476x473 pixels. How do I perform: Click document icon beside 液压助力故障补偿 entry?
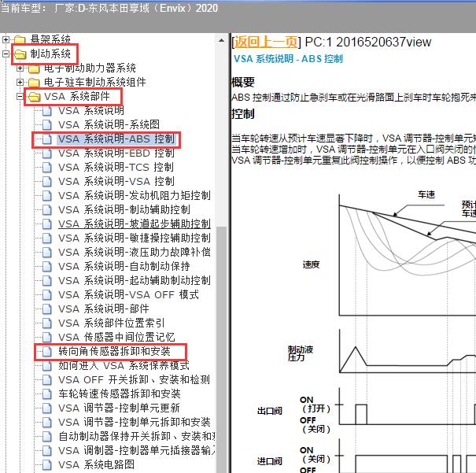[46, 253]
